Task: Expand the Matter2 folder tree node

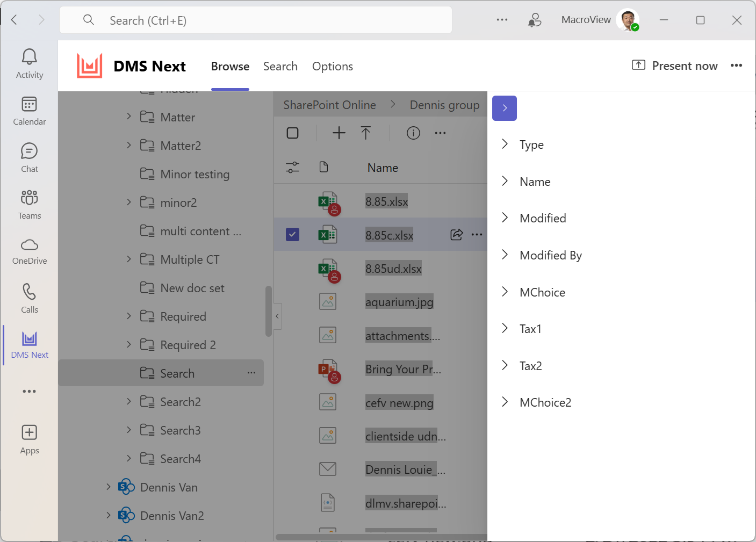Action: coord(129,145)
